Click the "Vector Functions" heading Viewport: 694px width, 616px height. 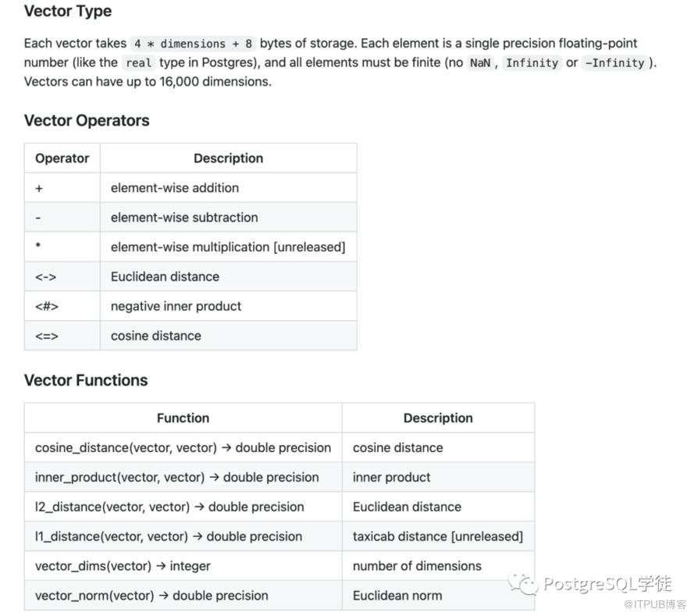[86, 380]
